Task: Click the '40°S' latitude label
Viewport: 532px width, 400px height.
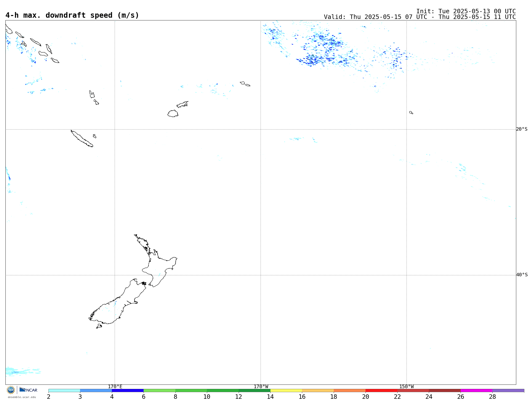Action: pyautogui.click(x=522, y=275)
